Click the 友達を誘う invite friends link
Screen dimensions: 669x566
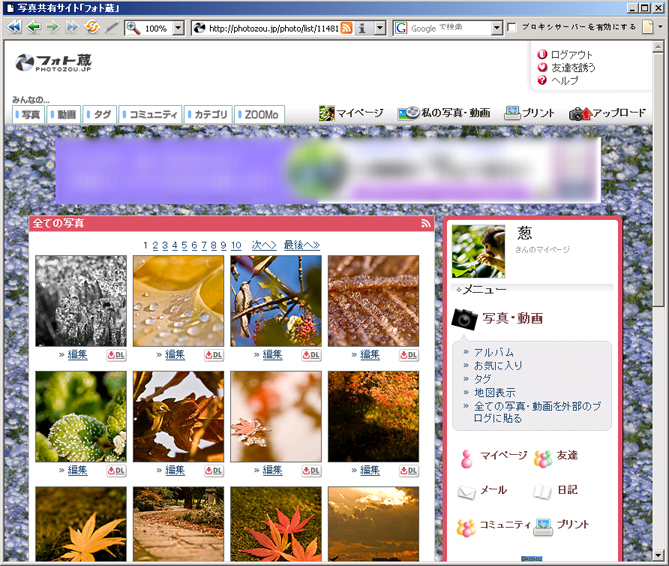(573, 67)
